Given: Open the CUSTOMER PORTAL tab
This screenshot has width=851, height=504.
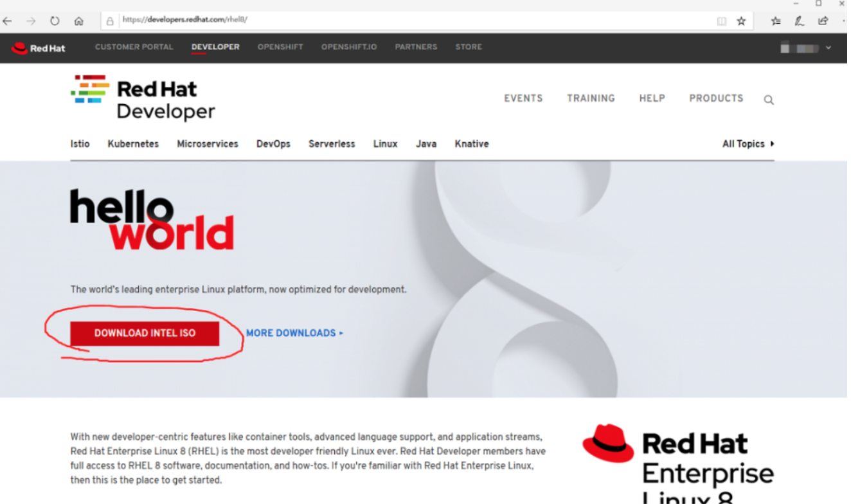Looking at the screenshot, I should [134, 47].
